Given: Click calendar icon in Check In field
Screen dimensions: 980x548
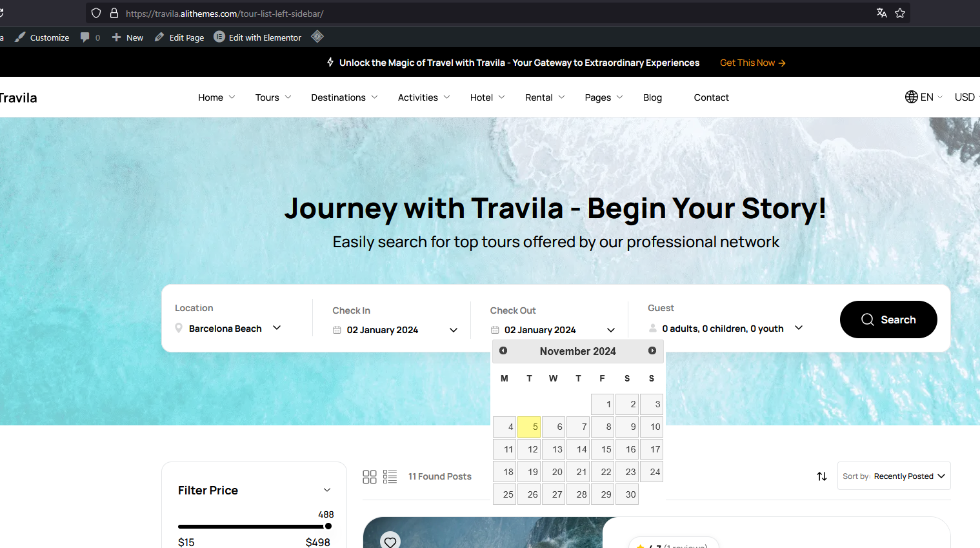Looking at the screenshot, I should 337,330.
